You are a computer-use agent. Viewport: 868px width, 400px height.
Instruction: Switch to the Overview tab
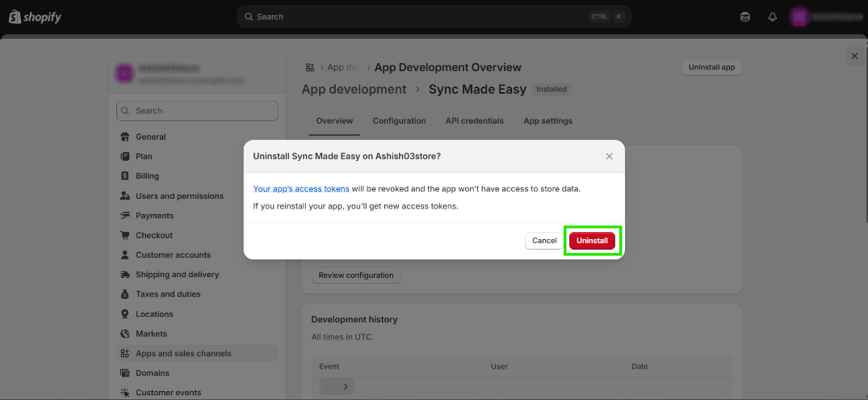tap(334, 120)
